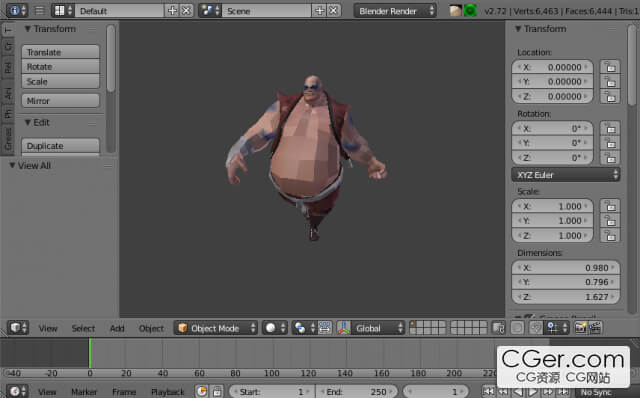Click the pivot point selector icon
This screenshot has width=640, height=398.
(x=304, y=328)
